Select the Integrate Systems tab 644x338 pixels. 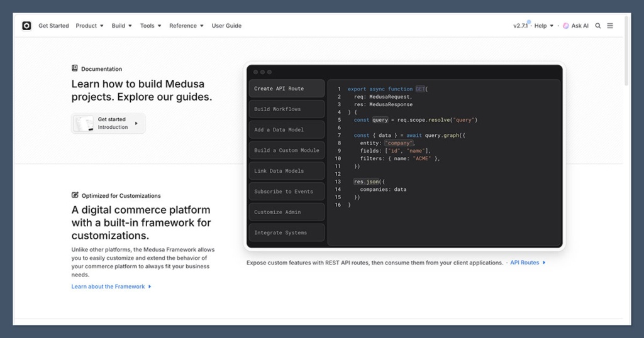[x=287, y=232]
